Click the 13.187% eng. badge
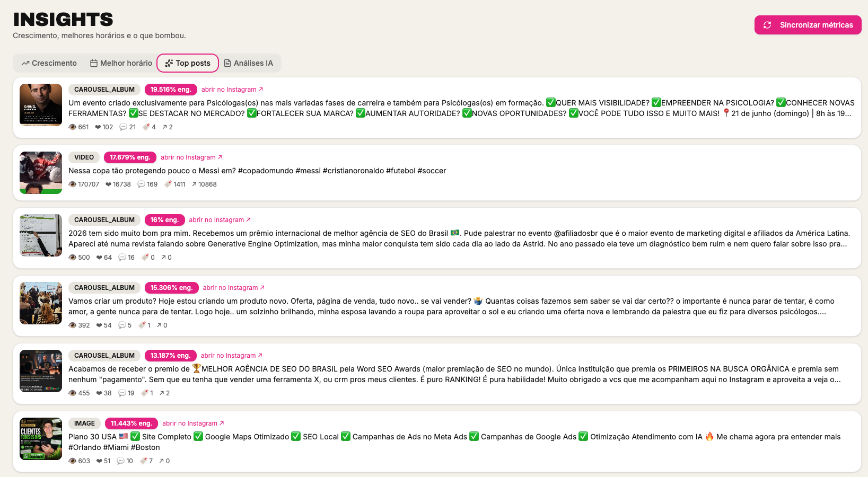Image resolution: width=868 pixels, height=477 pixels. click(170, 356)
